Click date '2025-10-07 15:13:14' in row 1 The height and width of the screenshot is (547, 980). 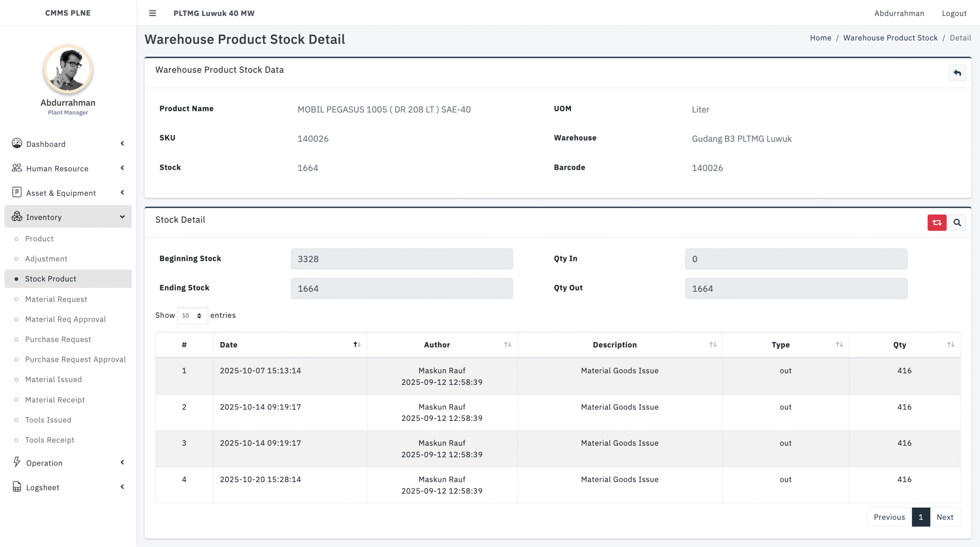coord(260,371)
